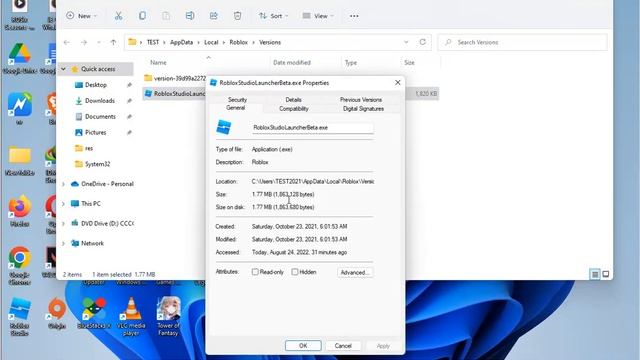Screen dimensions: 640x360
Task: Open Google Drive desktop shortcut
Action: (x=19, y=58)
